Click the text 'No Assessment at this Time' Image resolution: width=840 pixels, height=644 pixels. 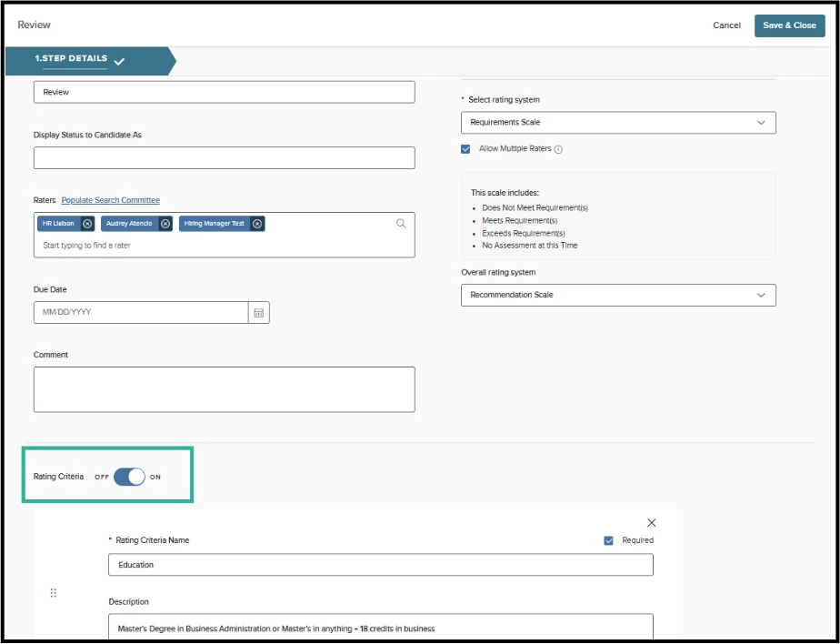(530, 246)
